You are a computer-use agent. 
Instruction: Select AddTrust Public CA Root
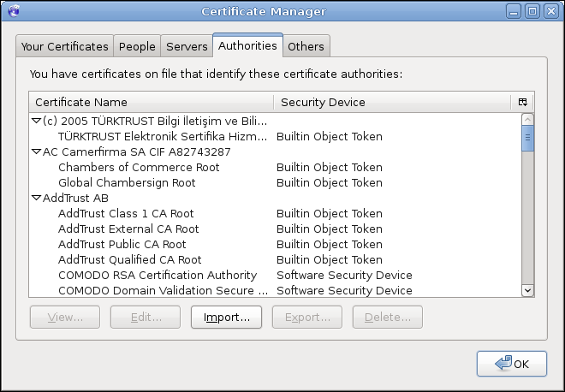point(276,244)
